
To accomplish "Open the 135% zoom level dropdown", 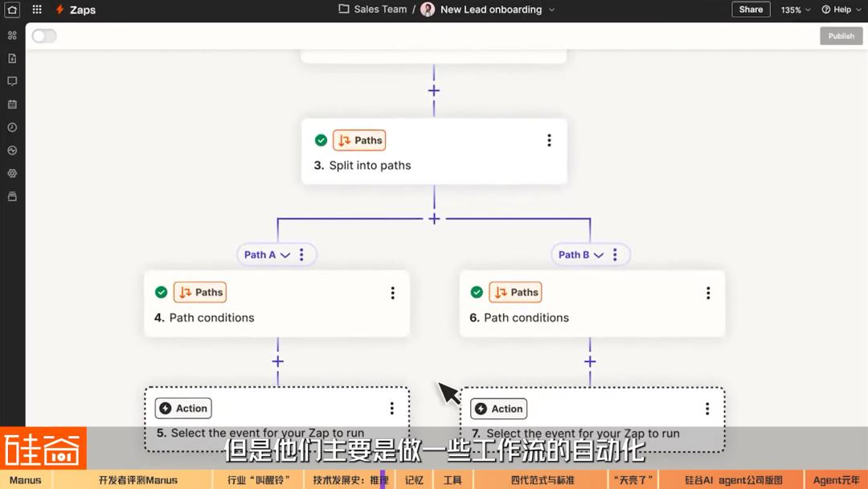I will pos(796,10).
